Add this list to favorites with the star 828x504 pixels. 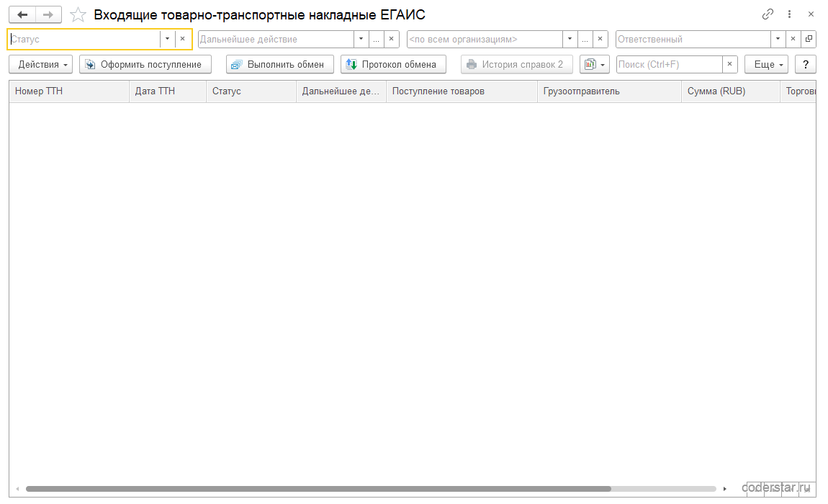pos(78,15)
